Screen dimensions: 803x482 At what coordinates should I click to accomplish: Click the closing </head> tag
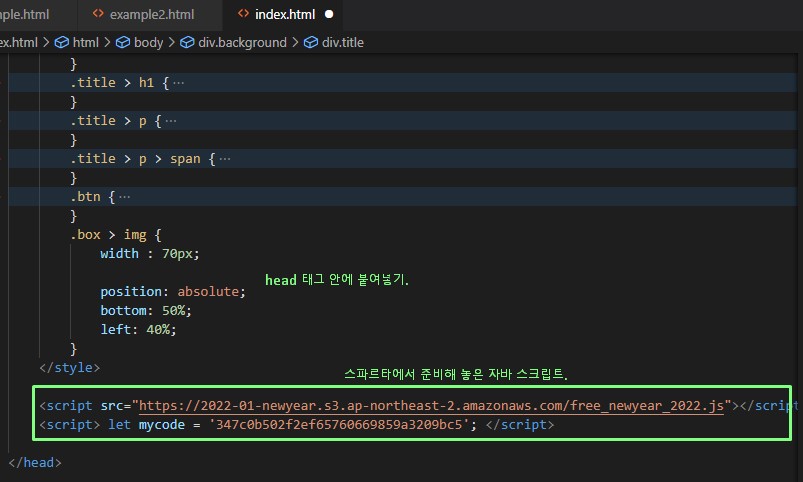35,463
